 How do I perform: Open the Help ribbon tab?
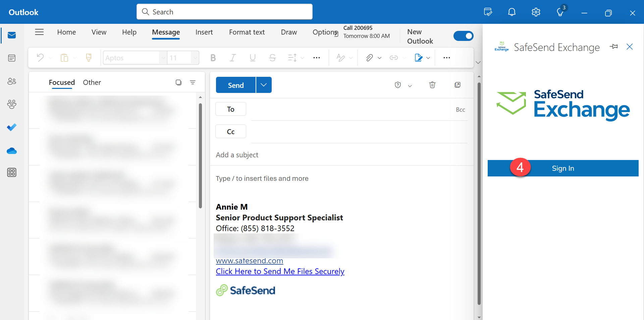point(129,32)
